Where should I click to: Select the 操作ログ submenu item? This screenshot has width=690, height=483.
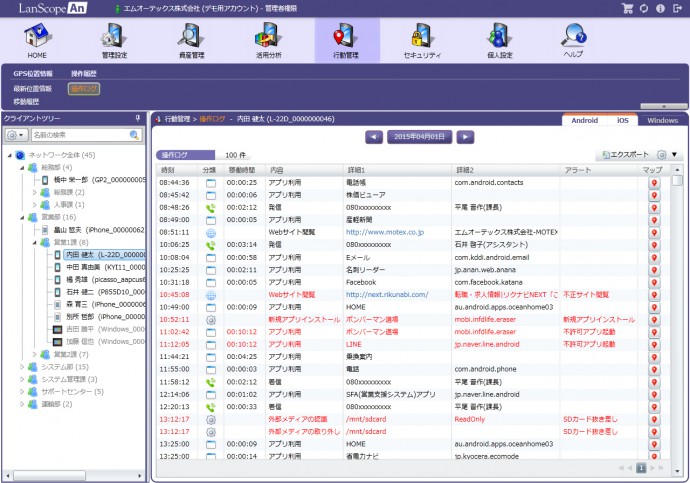tap(84, 89)
